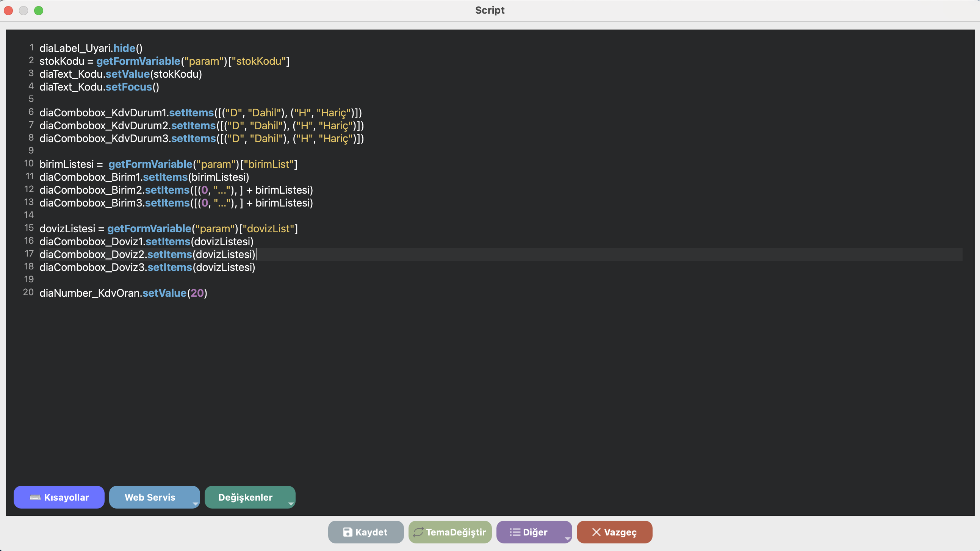This screenshot has height=551, width=980.
Task: Expand the Değişkenler dropdown arrow
Action: 291,503
